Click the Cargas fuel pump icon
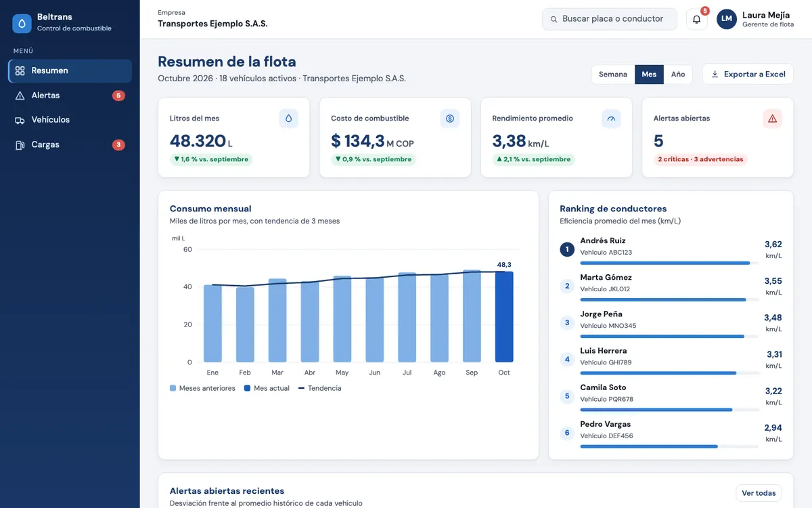This screenshot has width=812, height=508. pos(20,145)
